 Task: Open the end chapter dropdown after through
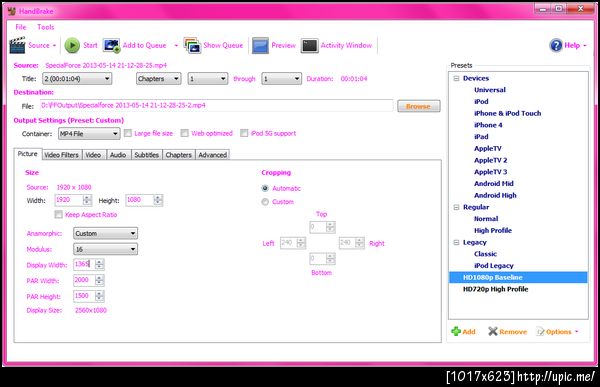(x=282, y=79)
